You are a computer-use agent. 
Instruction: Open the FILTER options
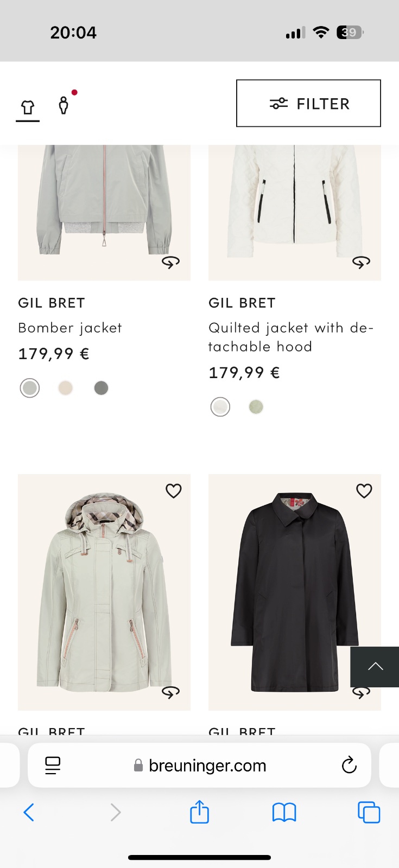[308, 103]
